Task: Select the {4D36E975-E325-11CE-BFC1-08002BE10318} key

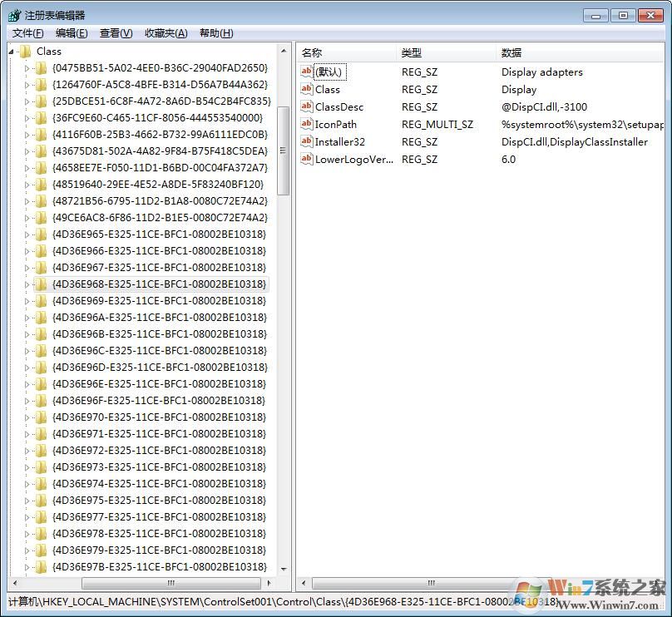Action: coord(159,501)
